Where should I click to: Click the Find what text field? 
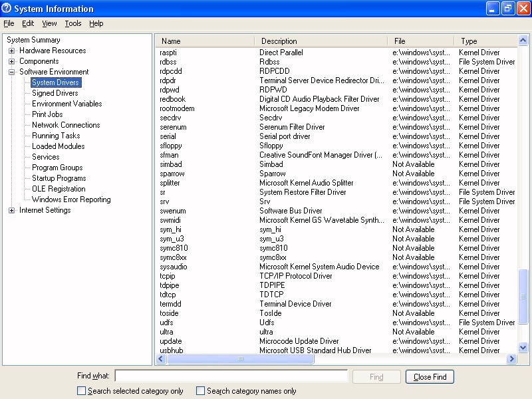231,376
